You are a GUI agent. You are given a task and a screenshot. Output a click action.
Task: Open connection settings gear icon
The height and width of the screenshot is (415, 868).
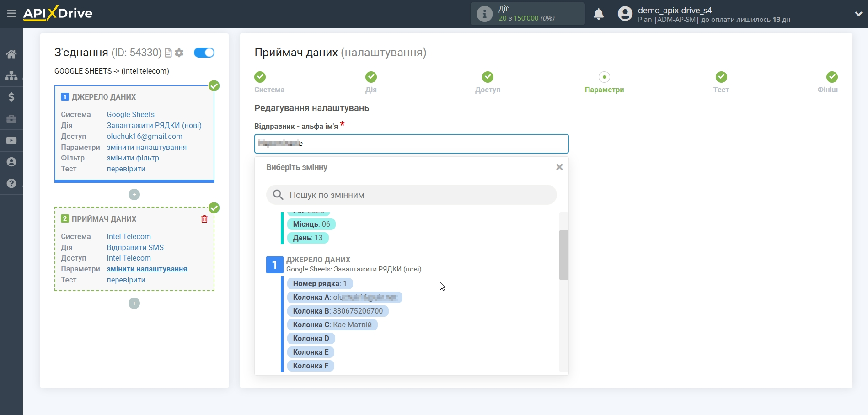(179, 53)
